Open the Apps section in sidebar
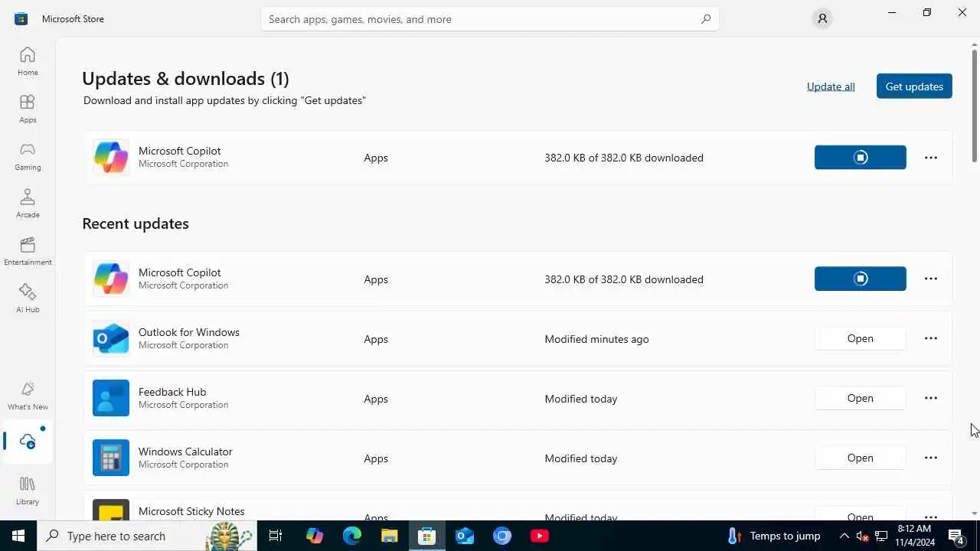Screen dimensions: 980x551 pyautogui.click(x=28, y=109)
